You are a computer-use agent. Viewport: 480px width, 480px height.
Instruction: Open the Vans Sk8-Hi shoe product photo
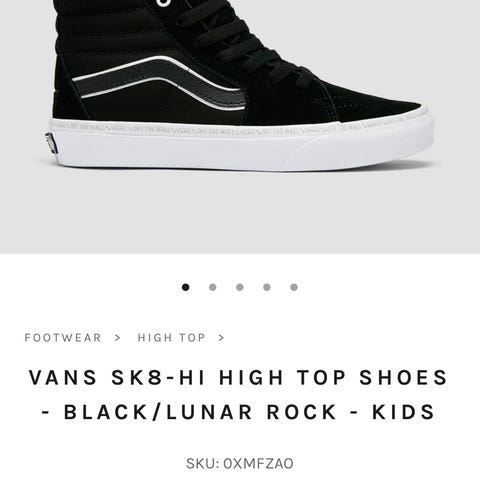(x=240, y=86)
